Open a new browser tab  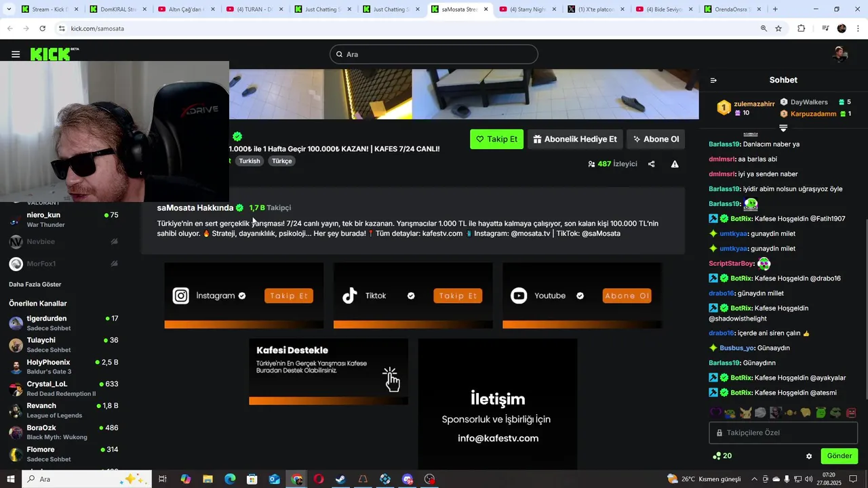point(775,9)
